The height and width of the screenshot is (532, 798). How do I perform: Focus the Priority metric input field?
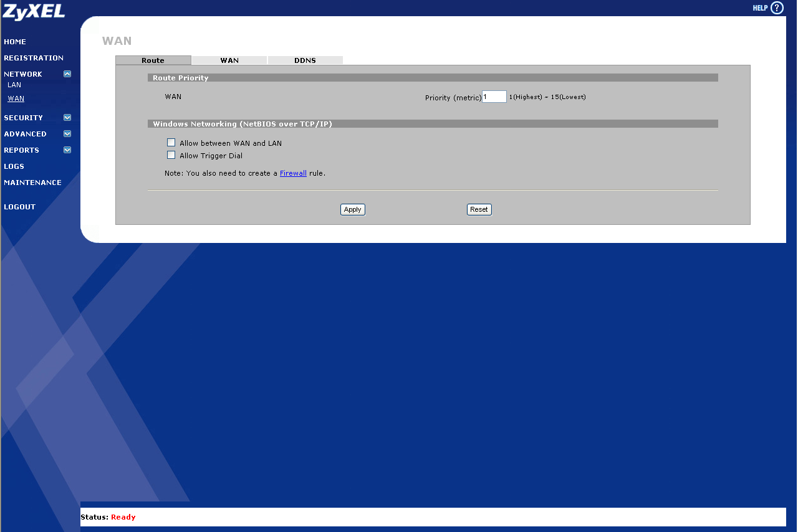[x=494, y=97]
